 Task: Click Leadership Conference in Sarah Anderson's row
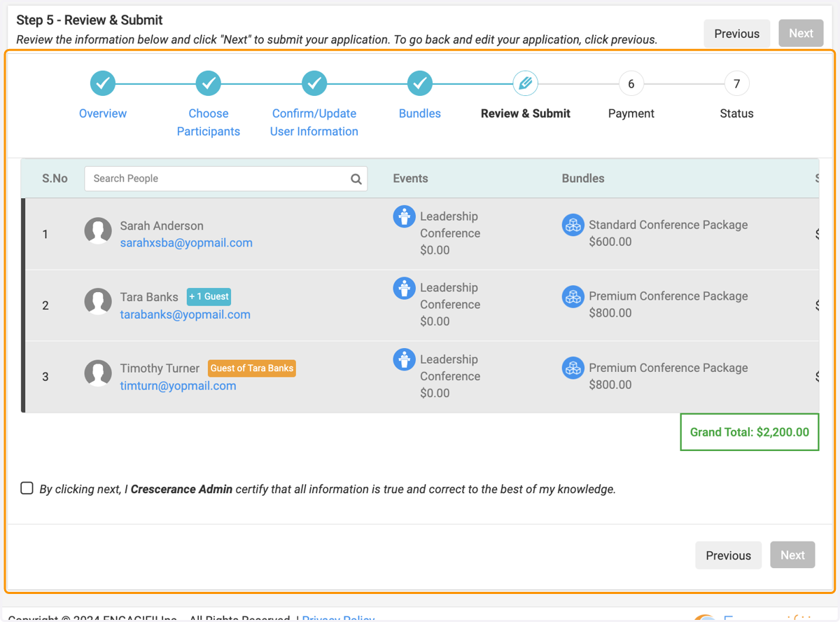[x=450, y=225]
